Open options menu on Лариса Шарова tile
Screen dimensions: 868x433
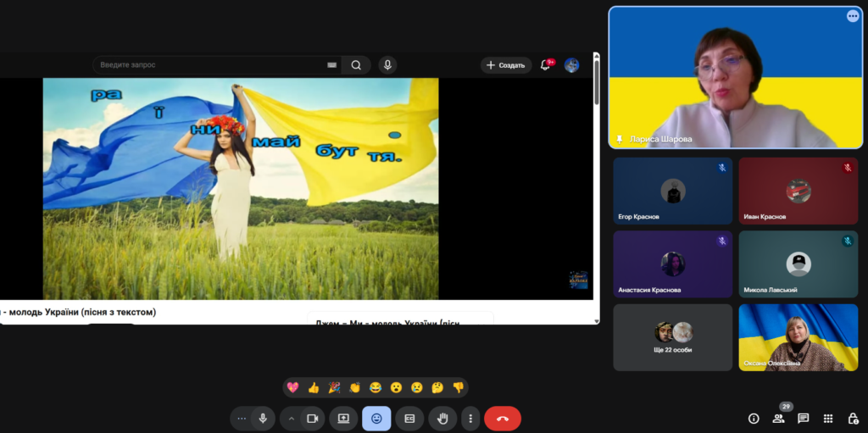point(852,16)
